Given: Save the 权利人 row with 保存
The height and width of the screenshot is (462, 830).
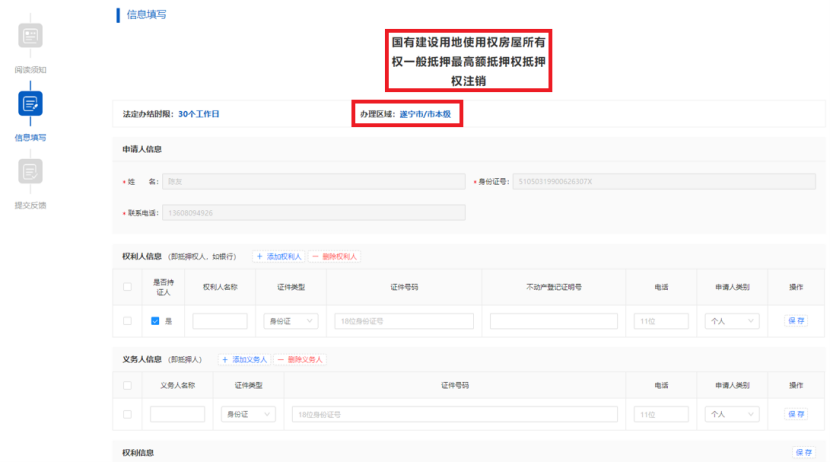Looking at the screenshot, I should (x=796, y=321).
